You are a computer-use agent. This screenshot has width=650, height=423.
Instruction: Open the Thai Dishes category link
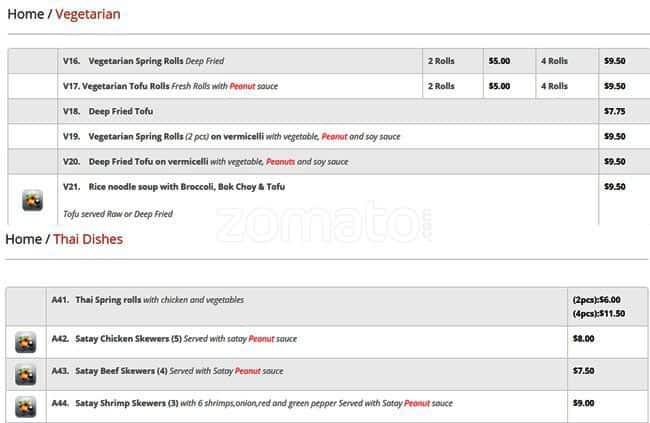coord(88,239)
